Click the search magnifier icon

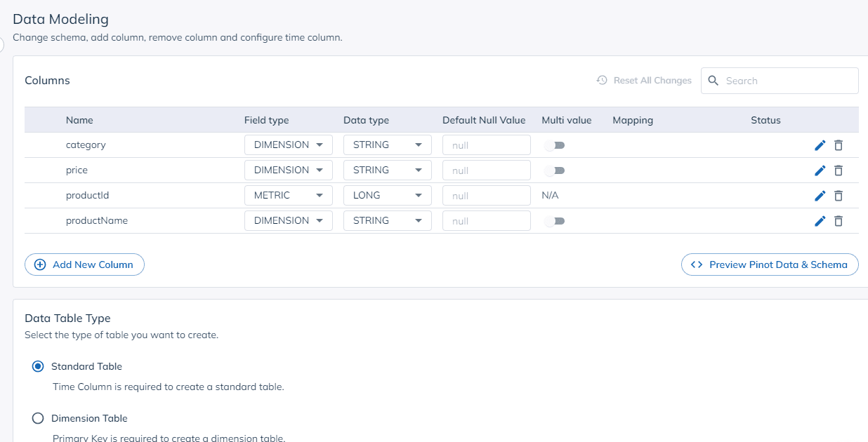click(x=713, y=80)
